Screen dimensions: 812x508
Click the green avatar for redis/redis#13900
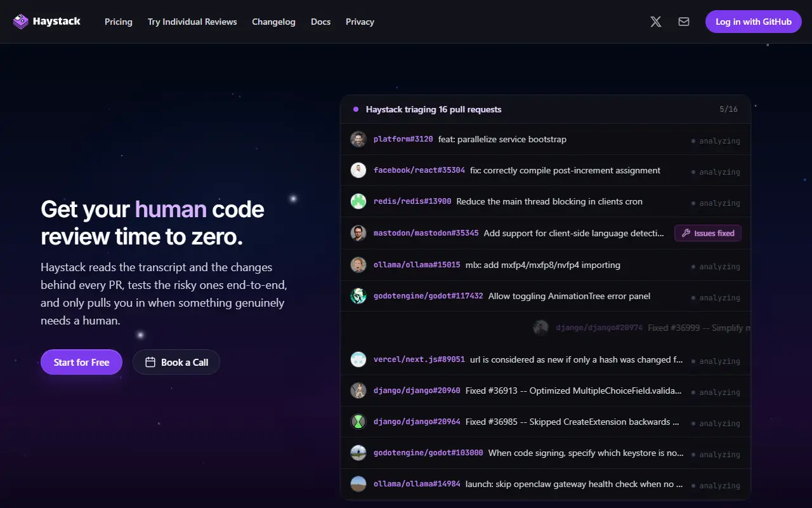(358, 201)
